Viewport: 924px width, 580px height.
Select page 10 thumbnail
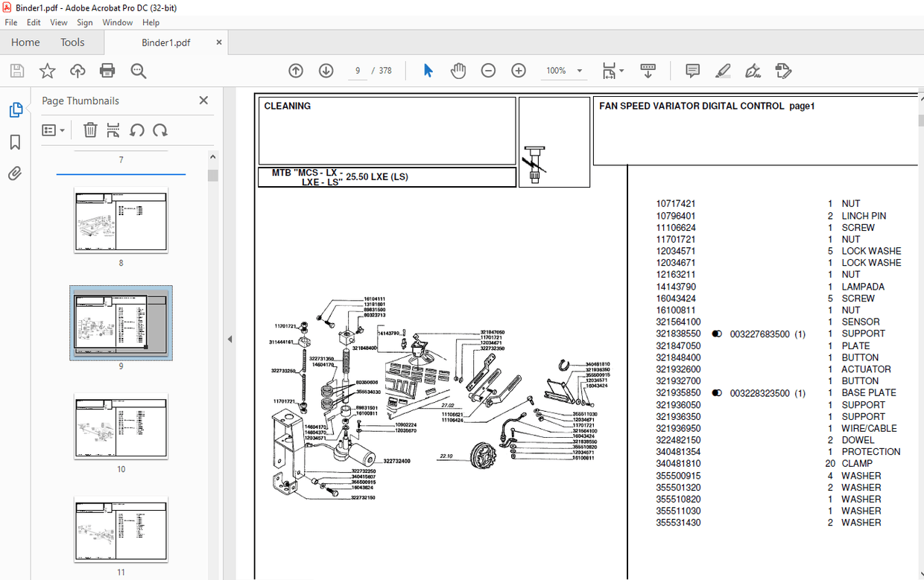point(121,425)
